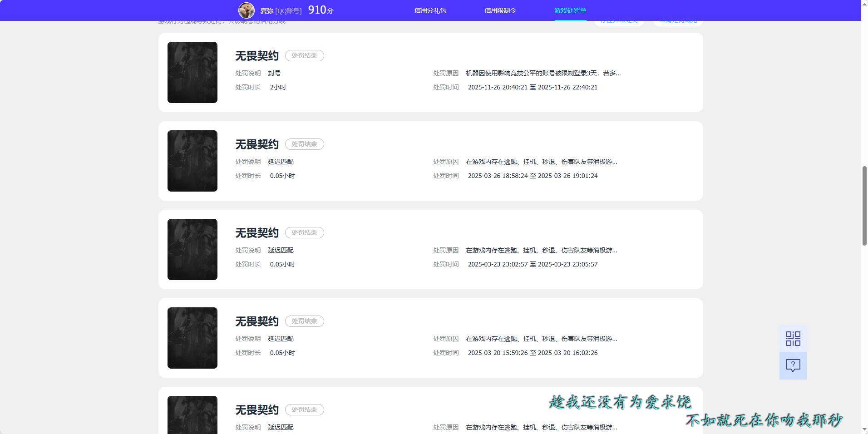Click the [QQ账号] label next to the username
This screenshot has height=434, width=868.
click(289, 10)
